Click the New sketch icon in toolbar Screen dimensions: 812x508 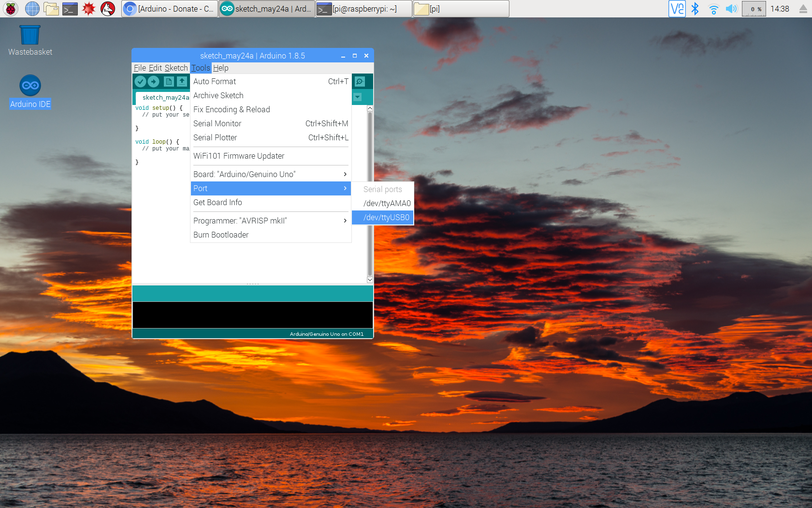point(169,82)
